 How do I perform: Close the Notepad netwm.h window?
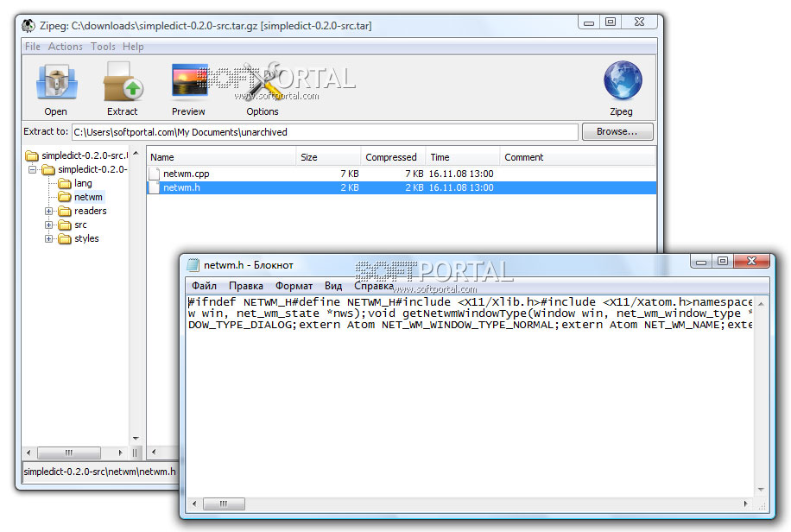(x=751, y=261)
